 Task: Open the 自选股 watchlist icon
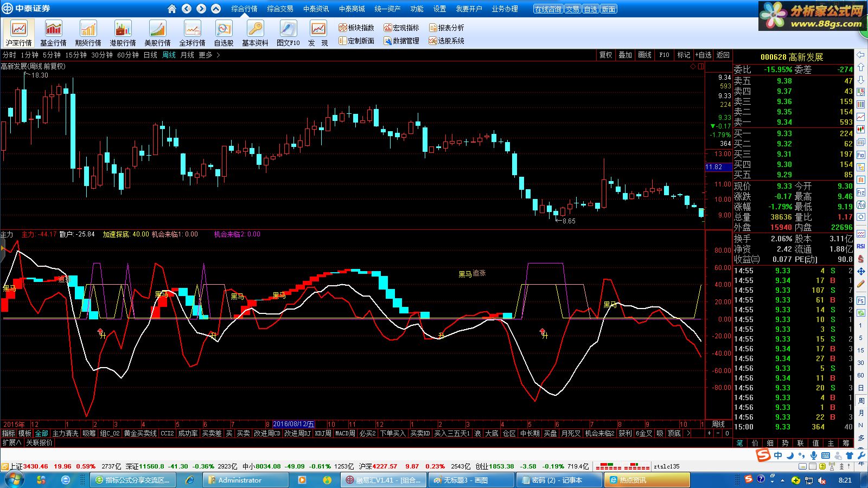[x=224, y=33]
